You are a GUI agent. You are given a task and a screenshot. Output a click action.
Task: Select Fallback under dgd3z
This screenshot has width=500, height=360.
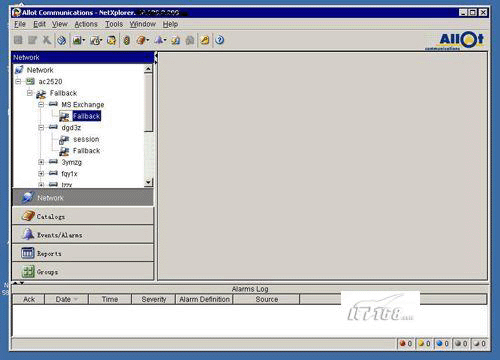point(86,151)
